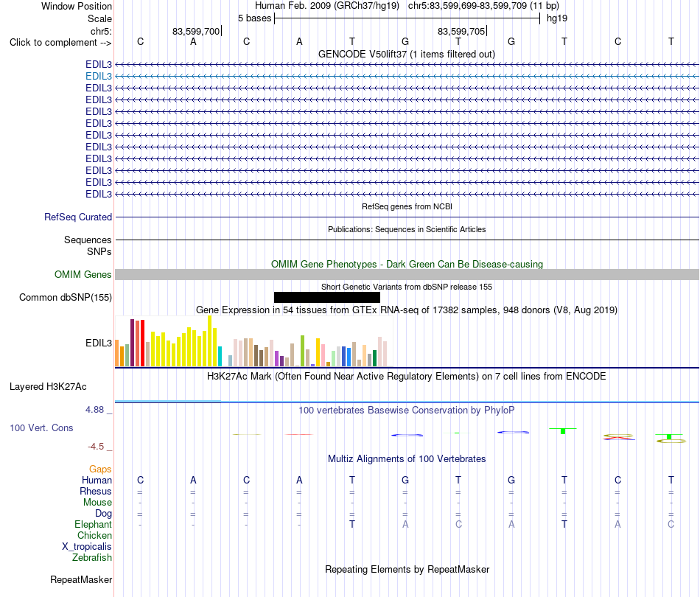Click the bright red bar in GTEx chart

tap(142, 343)
